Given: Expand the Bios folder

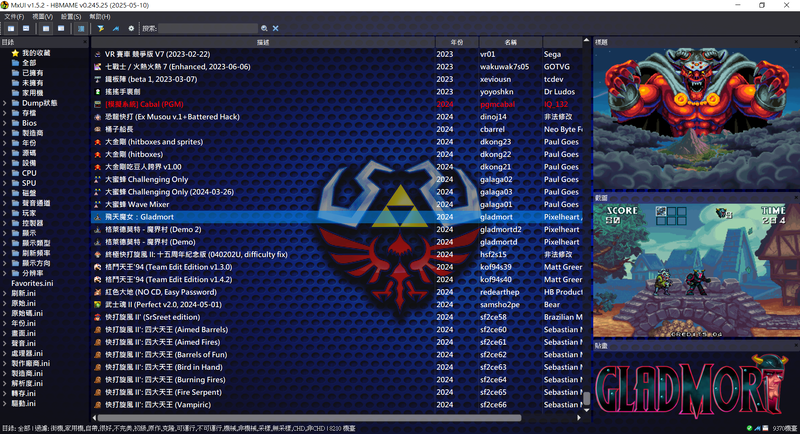Looking at the screenshot, I should [x=5, y=123].
